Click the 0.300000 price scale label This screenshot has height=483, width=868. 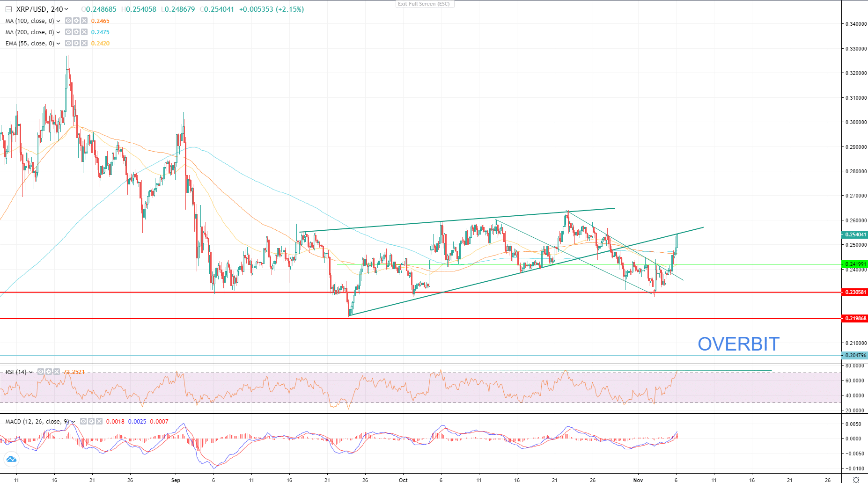coord(856,122)
